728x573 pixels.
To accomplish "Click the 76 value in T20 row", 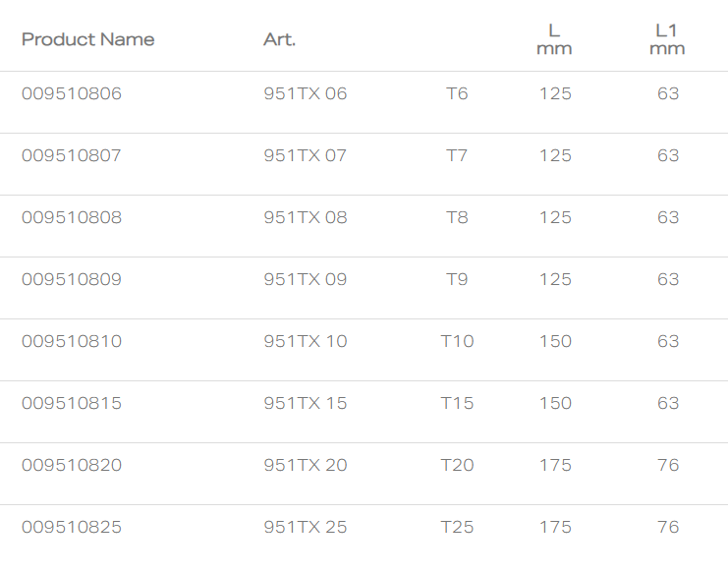I will [668, 465].
